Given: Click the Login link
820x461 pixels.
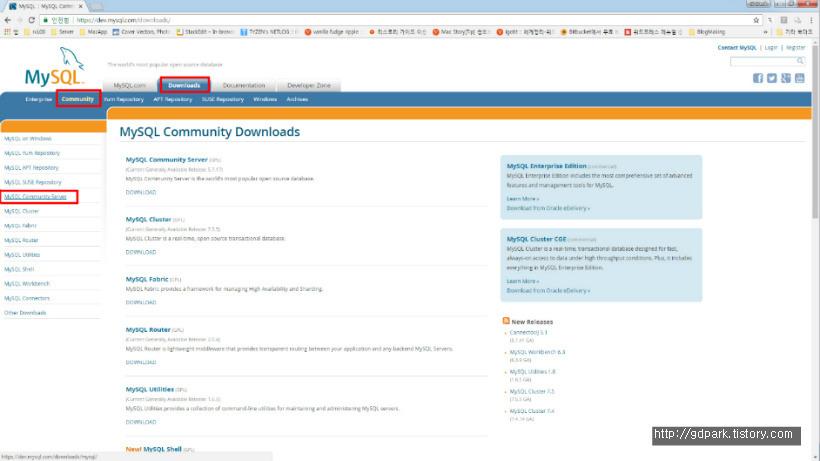Looking at the screenshot, I should point(771,48).
